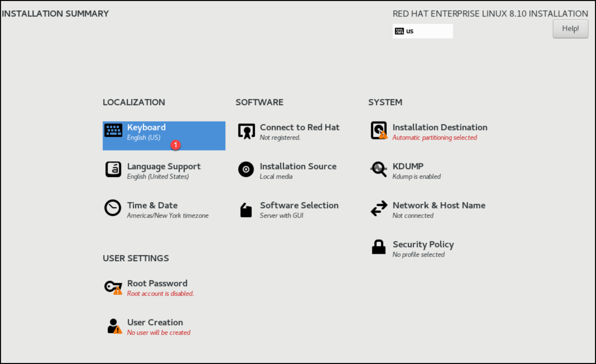Open the Network & Host Name label
Image resolution: width=596 pixels, height=364 pixels.
439,205
